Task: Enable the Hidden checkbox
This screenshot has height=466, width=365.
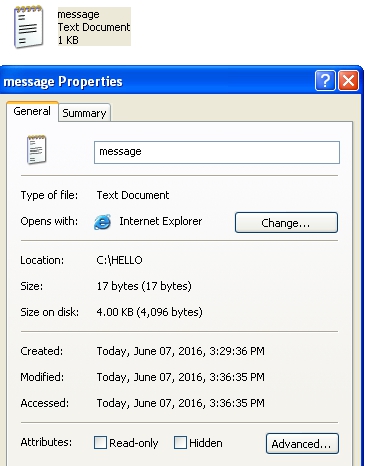Action: 180,443
